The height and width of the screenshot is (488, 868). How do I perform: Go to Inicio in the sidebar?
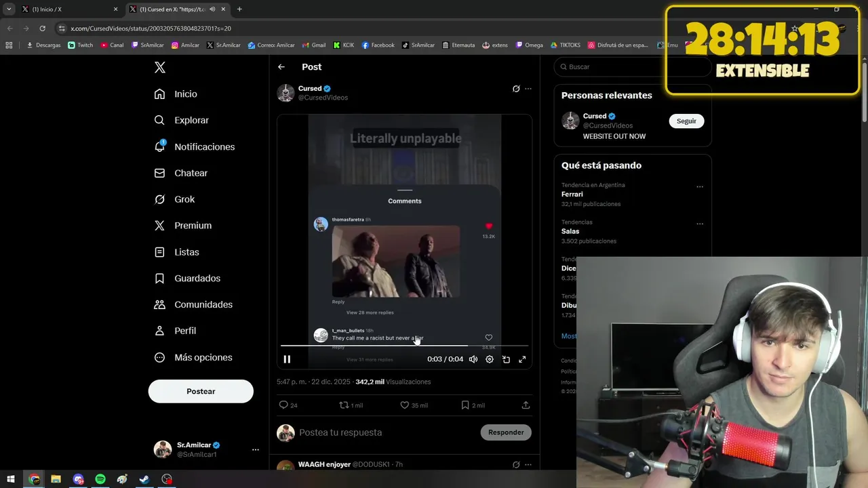(176, 94)
